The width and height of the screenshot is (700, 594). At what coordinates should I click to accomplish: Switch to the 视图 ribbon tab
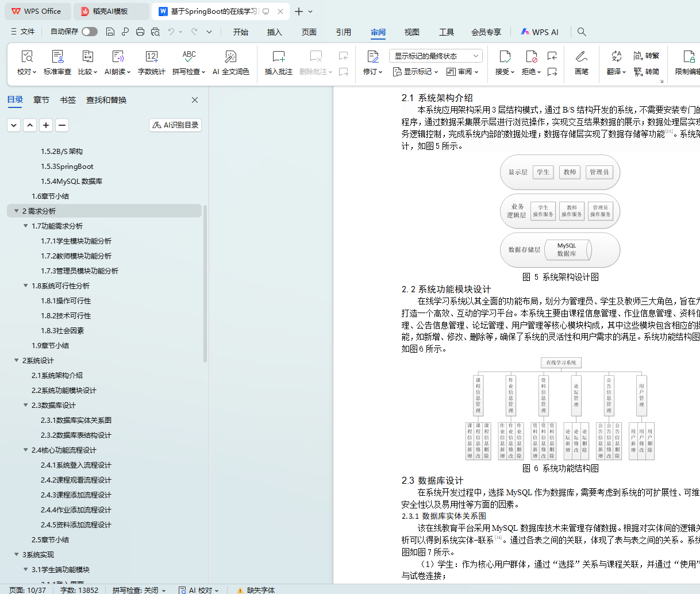(x=411, y=32)
